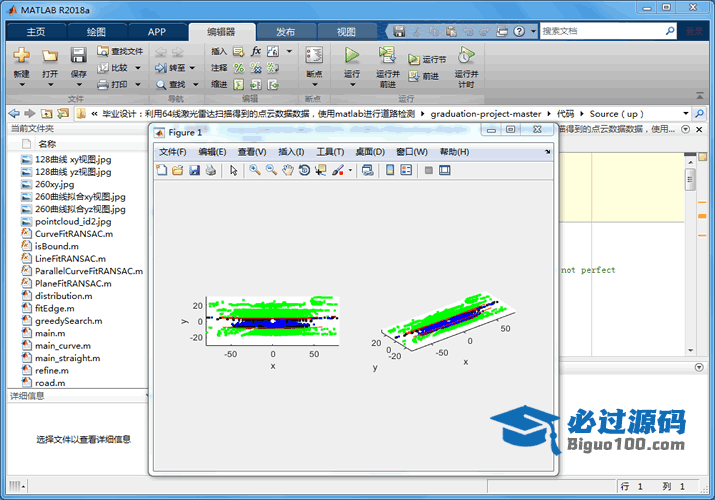Click the insert legend icon
The width and height of the screenshot is (715, 500).
tap(406, 170)
